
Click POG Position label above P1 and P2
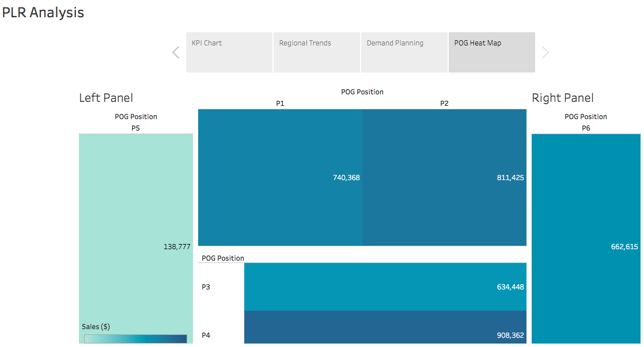point(362,92)
